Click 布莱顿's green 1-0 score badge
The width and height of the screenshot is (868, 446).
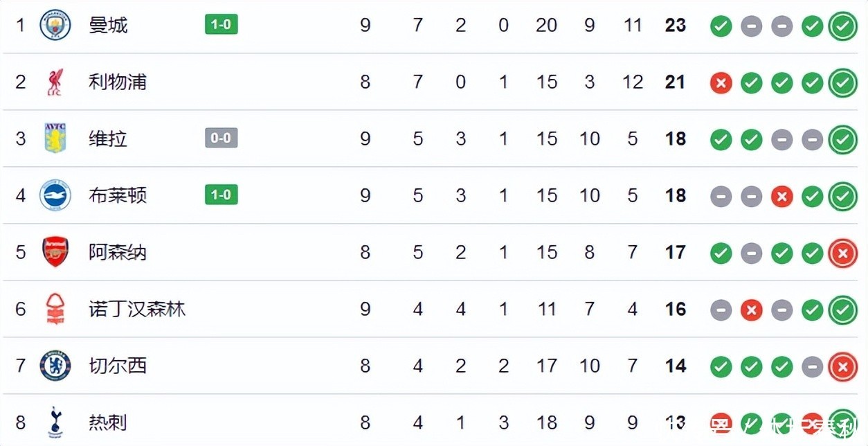[221, 195]
